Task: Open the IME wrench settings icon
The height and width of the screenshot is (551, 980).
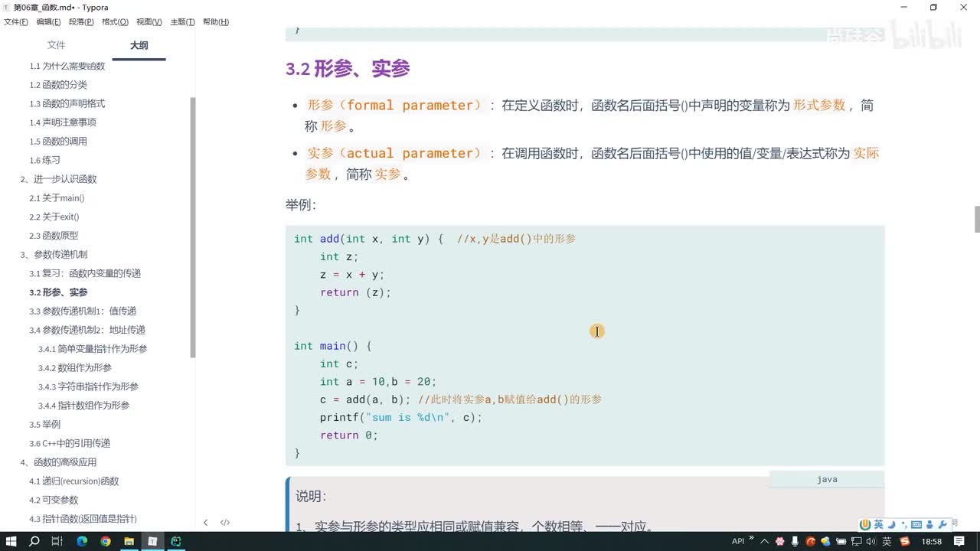Action: (x=942, y=524)
